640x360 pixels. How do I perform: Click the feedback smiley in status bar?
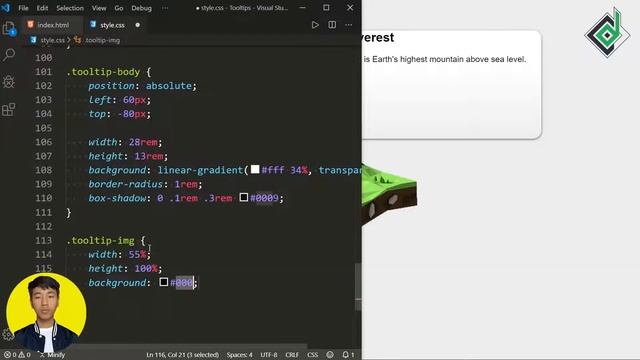[330, 355]
